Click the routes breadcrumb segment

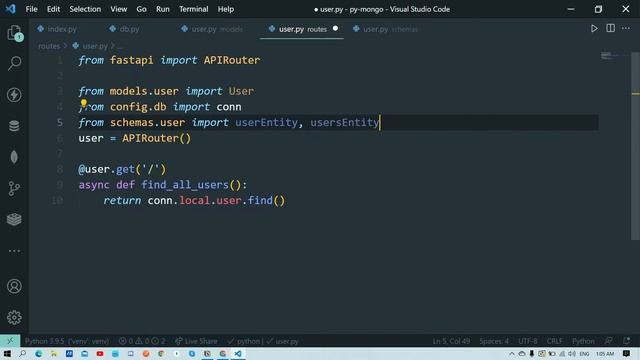tap(49, 46)
